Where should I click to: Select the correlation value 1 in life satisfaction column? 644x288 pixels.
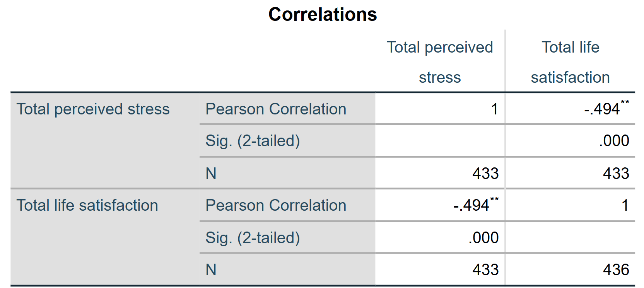625,205
